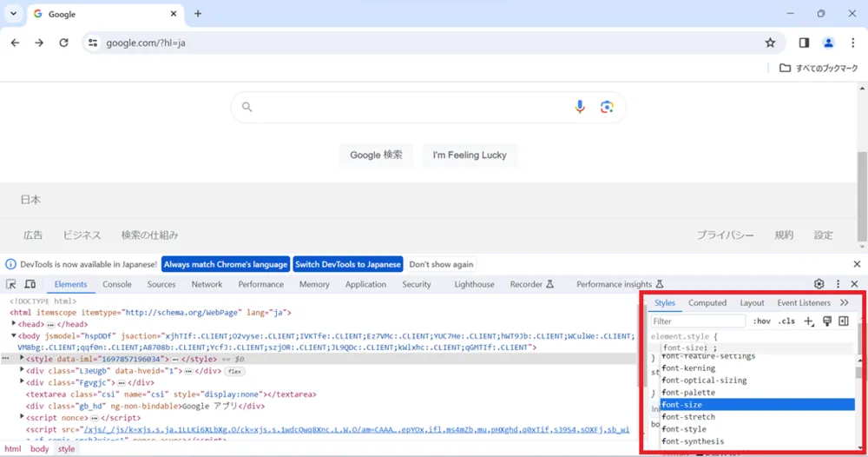
Task: Open DevTools settings gear
Action: pos(819,284)
